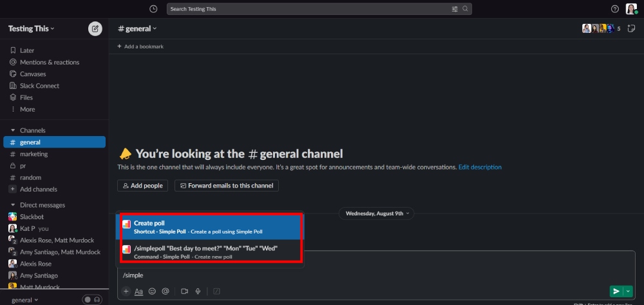Insert a mention with @ icon

[x=166, y=291]
